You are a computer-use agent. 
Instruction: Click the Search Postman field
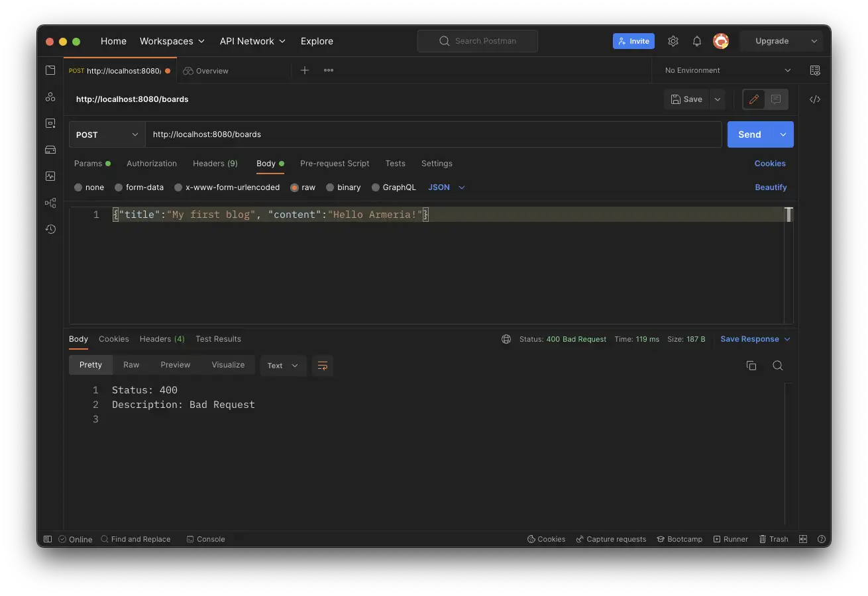pyautogui.click(x=478, y=41)
